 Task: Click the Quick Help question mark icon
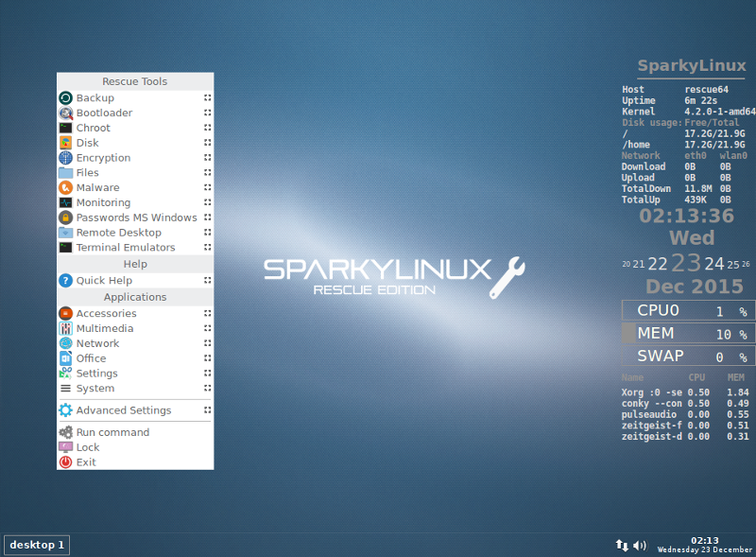point(65,281)
